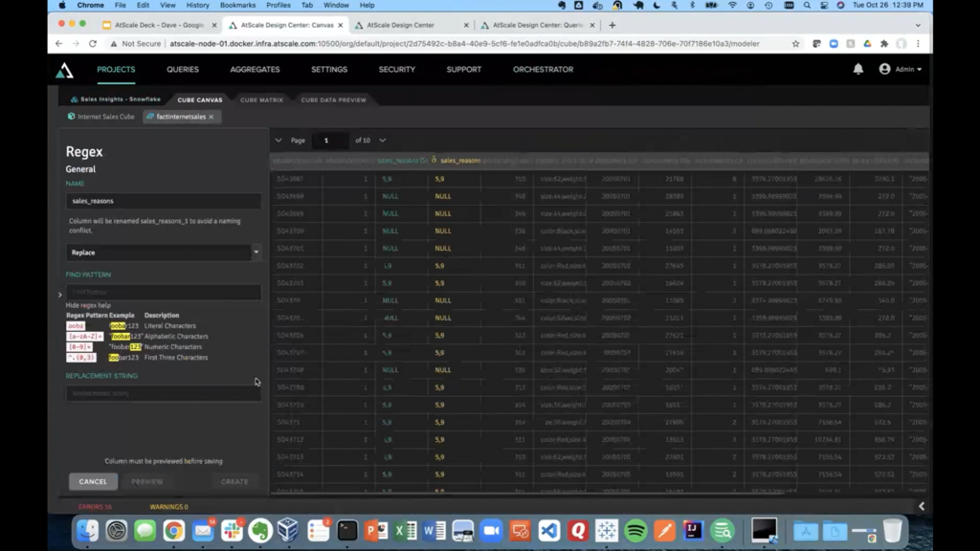Open Wi-Fi status in menu bar

[732, 5]
